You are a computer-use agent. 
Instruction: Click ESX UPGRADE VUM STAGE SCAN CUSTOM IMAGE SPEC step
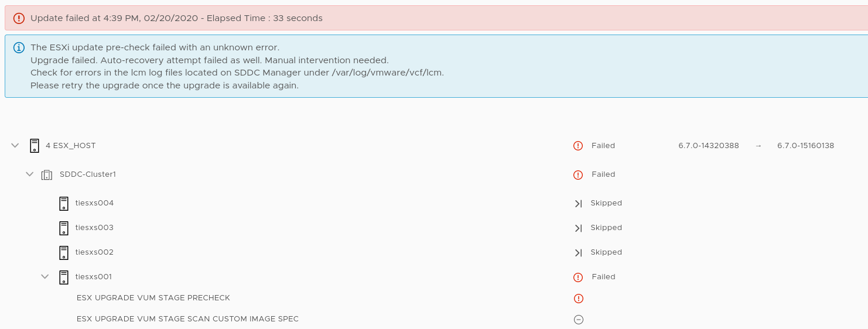[x=187, y=319]
